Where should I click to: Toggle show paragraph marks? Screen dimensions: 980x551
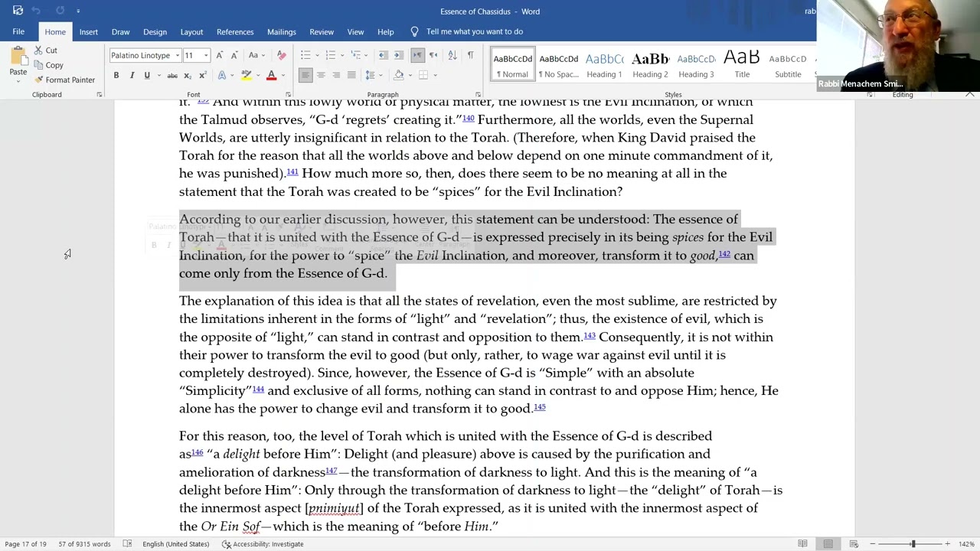click(470, 55)
